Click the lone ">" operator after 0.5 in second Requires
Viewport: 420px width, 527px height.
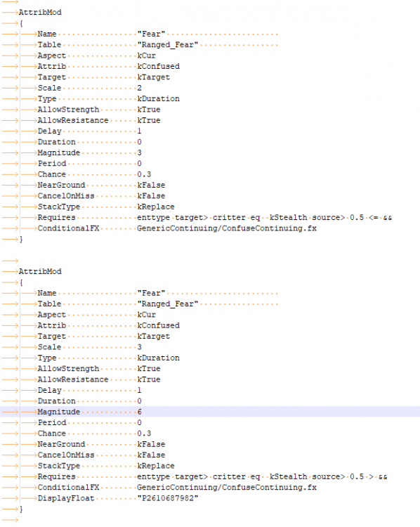372,477
